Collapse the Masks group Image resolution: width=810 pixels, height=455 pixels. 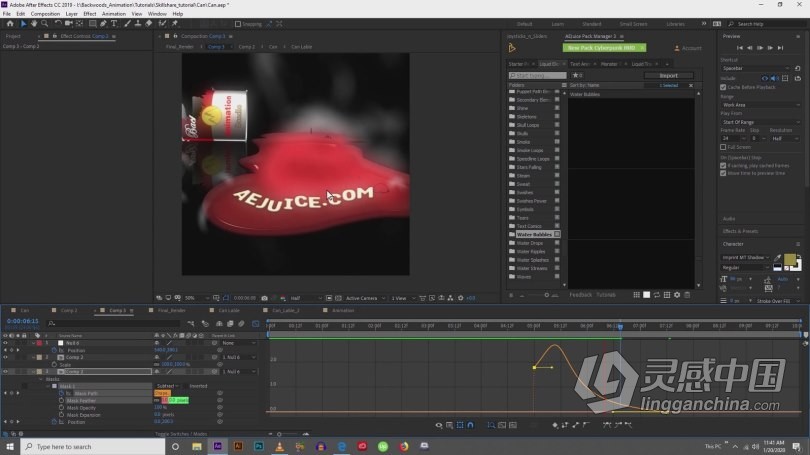tap(41, 379)
